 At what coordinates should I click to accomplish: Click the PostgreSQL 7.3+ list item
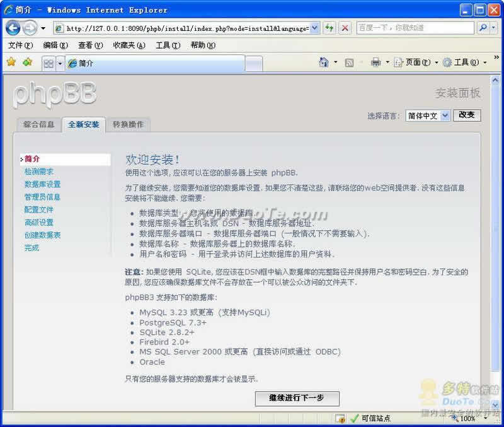click(173, 323)
